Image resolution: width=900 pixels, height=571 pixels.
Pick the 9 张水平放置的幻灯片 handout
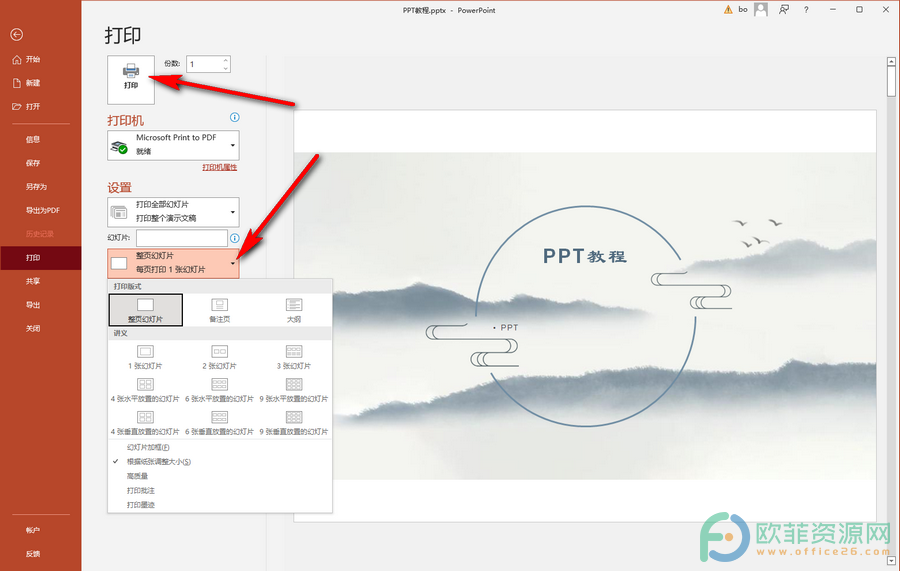coord(294,390)
